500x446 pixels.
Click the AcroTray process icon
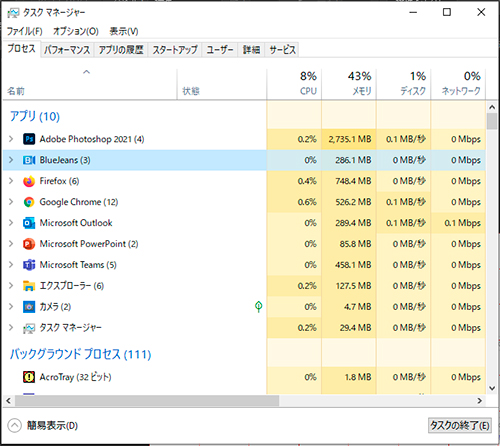(29, 377)
